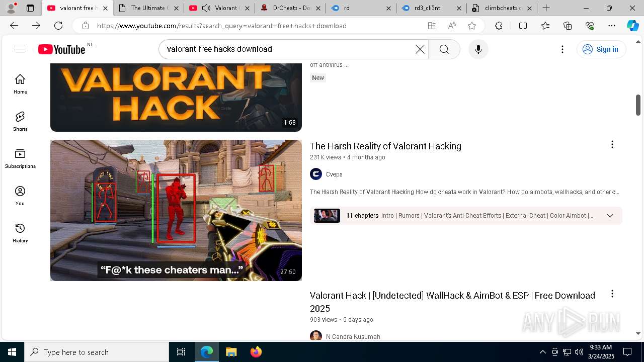Close the valorant free hacks tab
Image resolution: width=644 pixels, height=362 pixels.
click(x=105, y=8)
